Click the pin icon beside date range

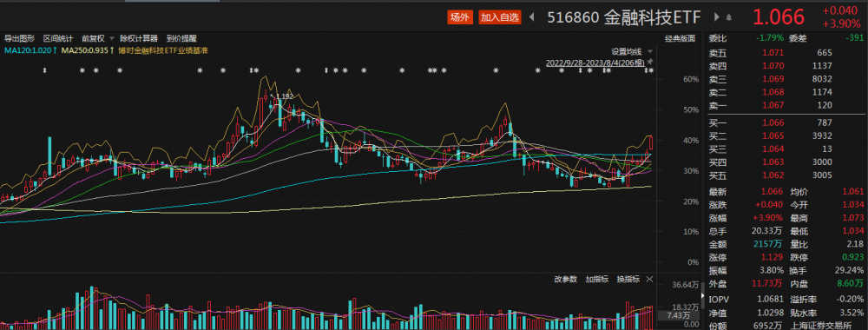coord(650,61)
